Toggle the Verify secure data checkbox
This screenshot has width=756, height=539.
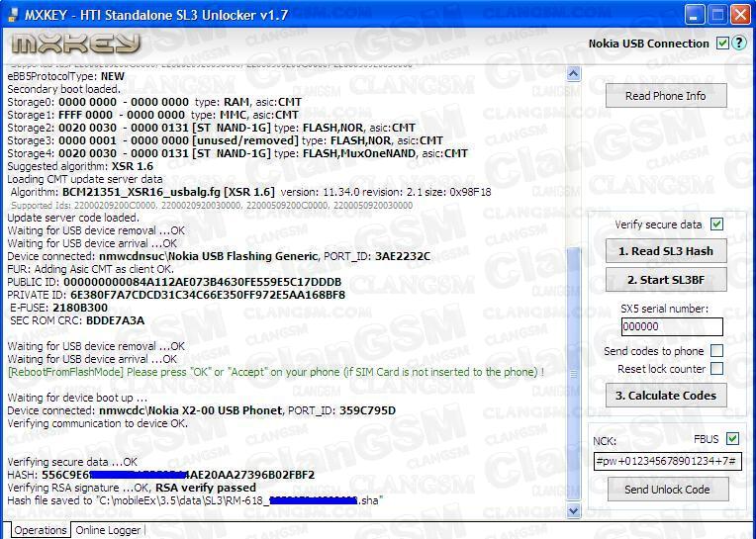[x=716, y=225]
